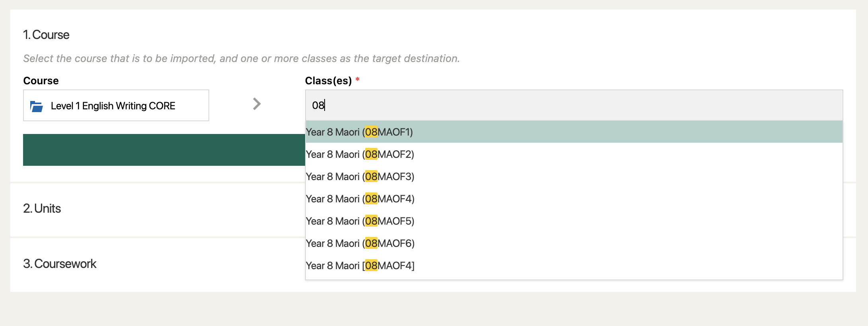Expand the 2. Units section
The image size is (868, 326).
42,209
